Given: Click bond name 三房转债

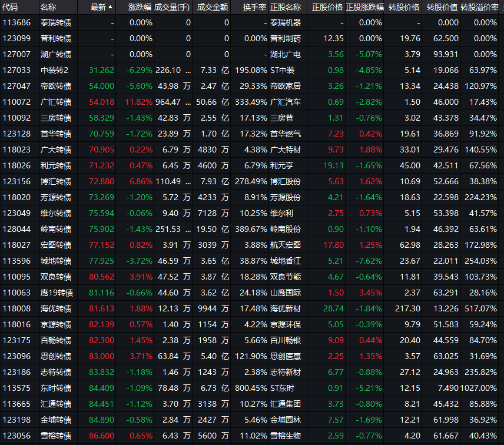Looking at the screenshot, I should 56,118.
